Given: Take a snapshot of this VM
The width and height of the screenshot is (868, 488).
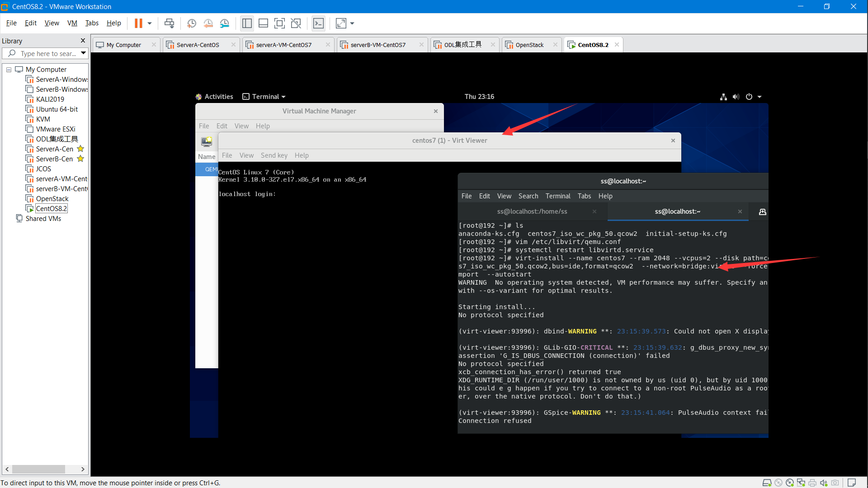Looking at the screenshot, I should pyautogui.click(x=191, y=23).
